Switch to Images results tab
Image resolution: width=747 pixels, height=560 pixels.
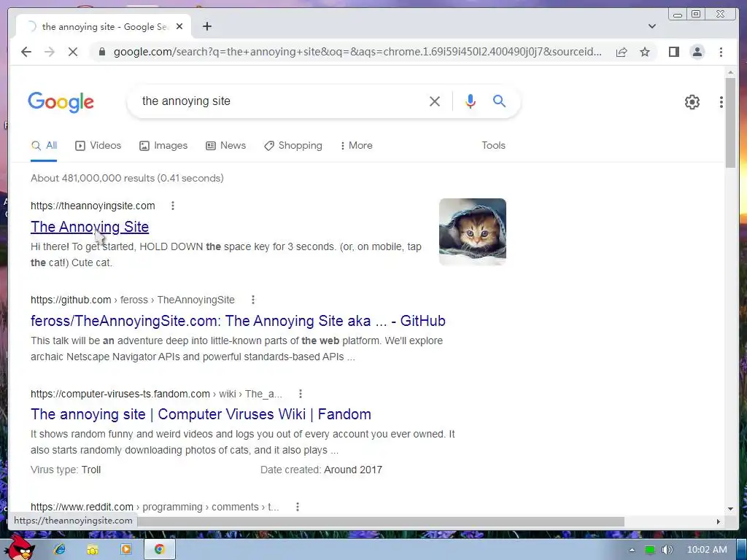click(x=163, y=146)
